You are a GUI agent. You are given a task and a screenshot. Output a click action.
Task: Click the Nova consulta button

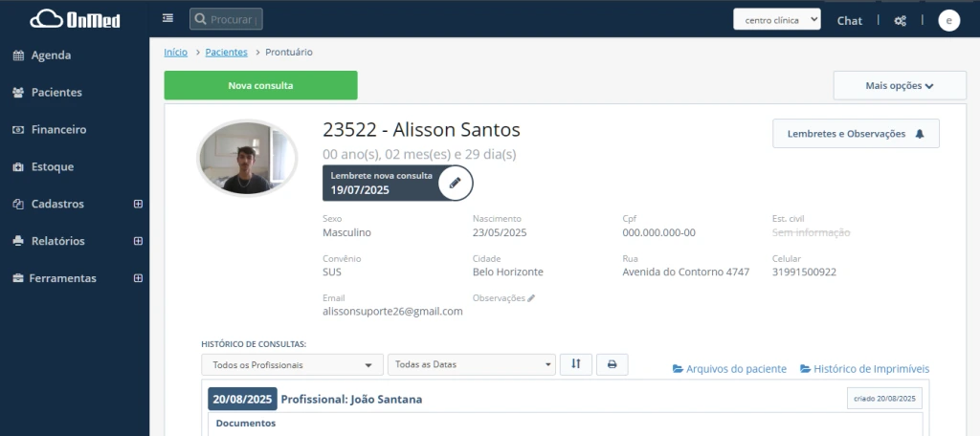[260, 85]
